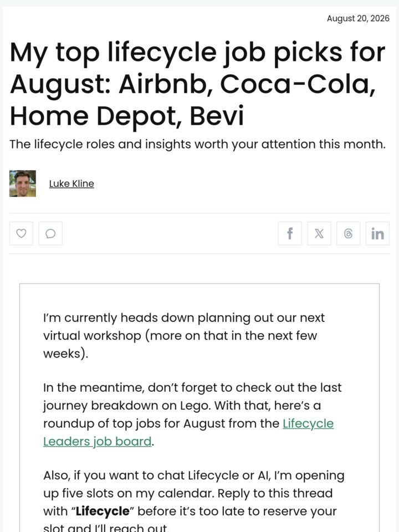
Task: Share the article on X
Action: [x=319, y=233]
